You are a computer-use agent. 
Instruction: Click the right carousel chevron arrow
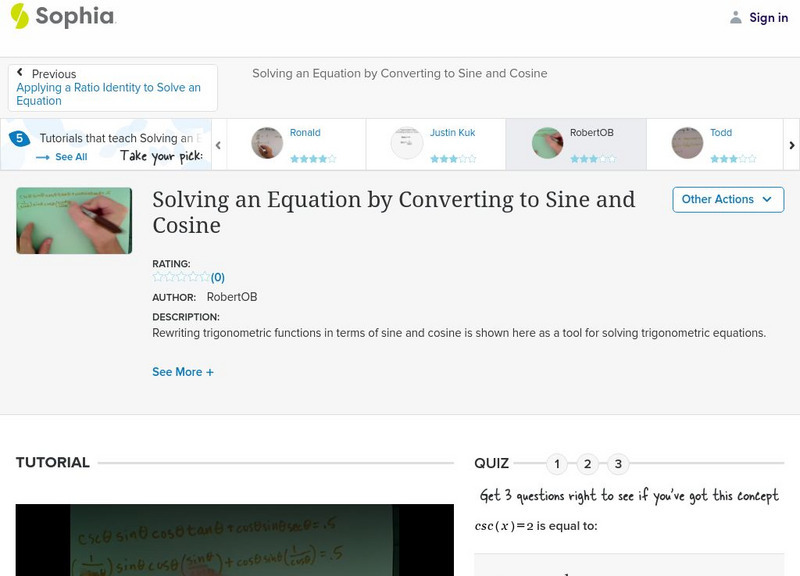coord(790,143)
